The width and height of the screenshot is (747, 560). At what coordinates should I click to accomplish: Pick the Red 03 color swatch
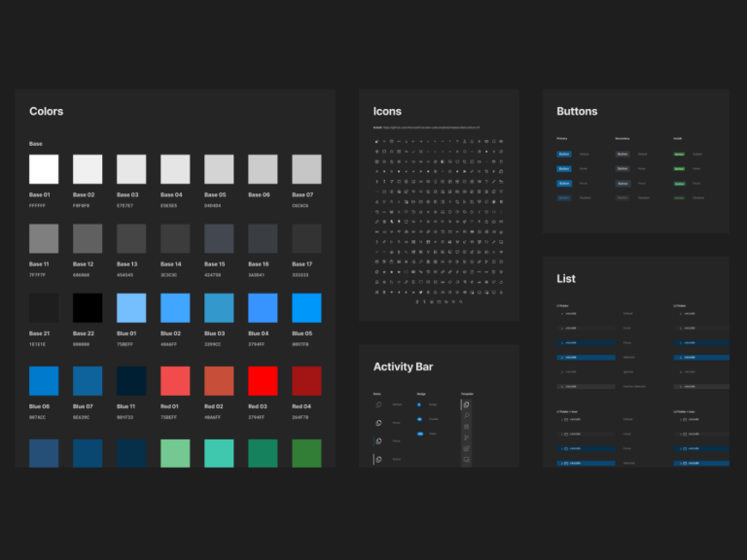pos(263,380)
